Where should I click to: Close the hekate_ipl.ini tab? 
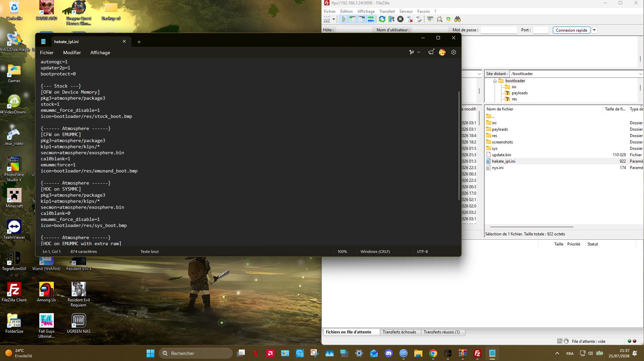124,41
